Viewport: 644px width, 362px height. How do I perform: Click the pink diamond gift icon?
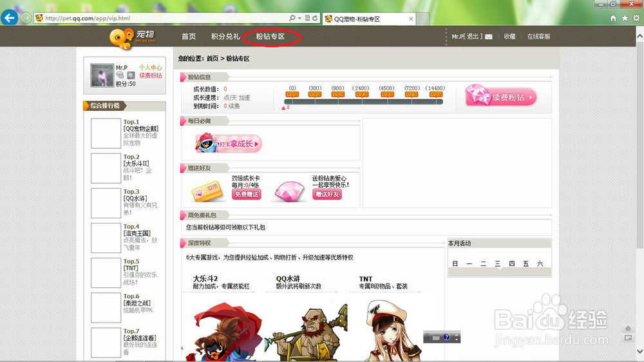289,191
